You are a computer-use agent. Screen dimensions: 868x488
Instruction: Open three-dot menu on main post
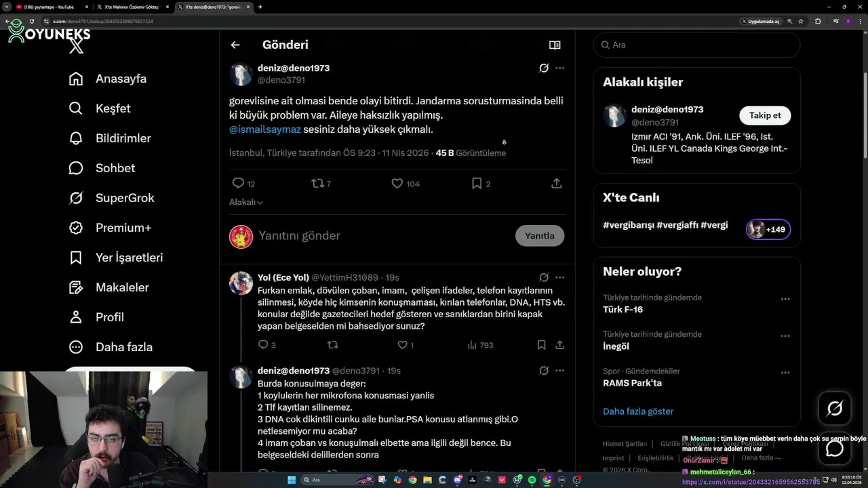coord(559,68)
